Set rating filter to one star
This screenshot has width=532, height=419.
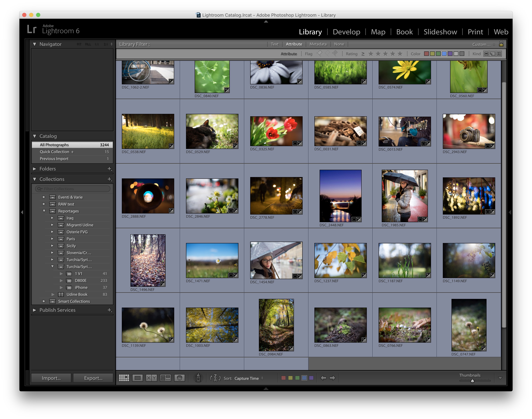[x=371, y=53]
